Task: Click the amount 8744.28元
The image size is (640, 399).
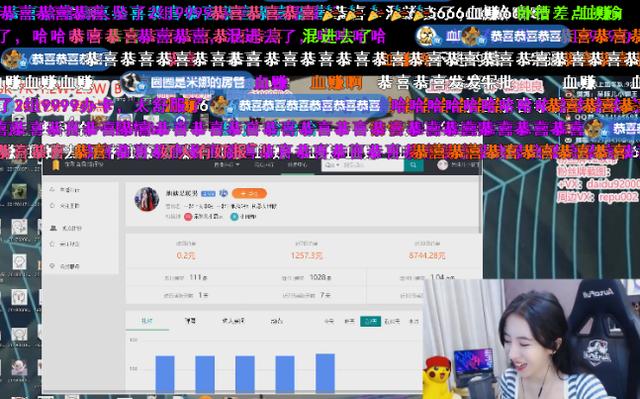Action: click(427, 256)
